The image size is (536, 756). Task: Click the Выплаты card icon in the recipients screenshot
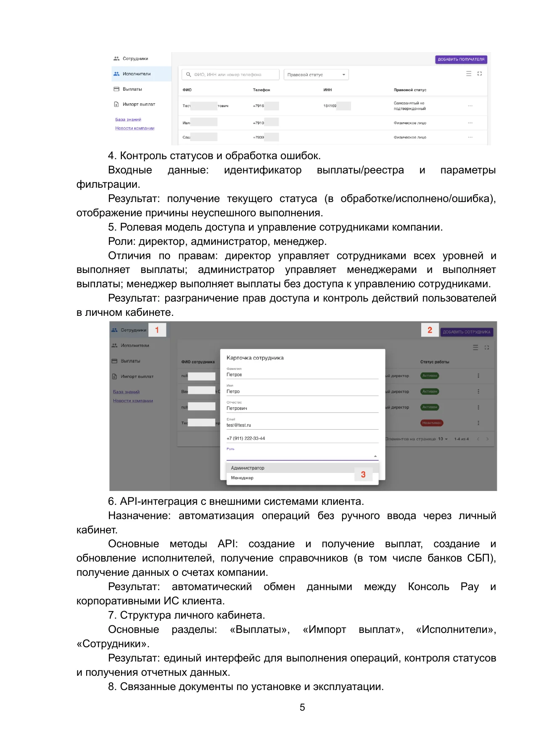(x=116, y=89)
